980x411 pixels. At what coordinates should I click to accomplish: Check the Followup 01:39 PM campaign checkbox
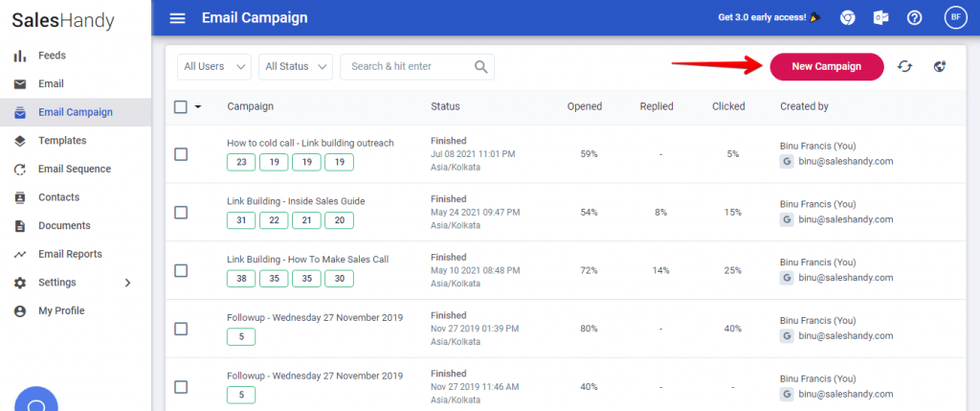pyautogui.click(x=181, y=329)
